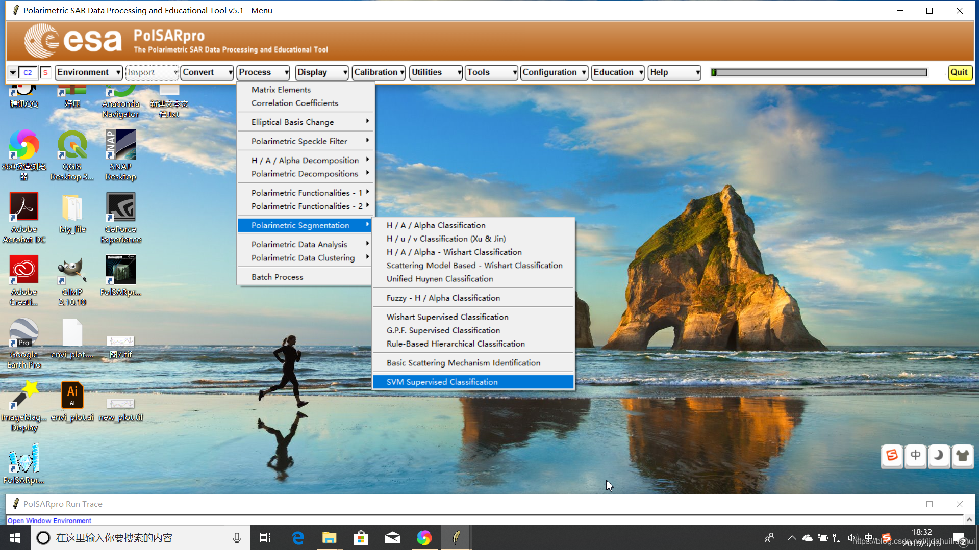
Task: Click the Quit button in toolbar
Action: tap(960, 72)
